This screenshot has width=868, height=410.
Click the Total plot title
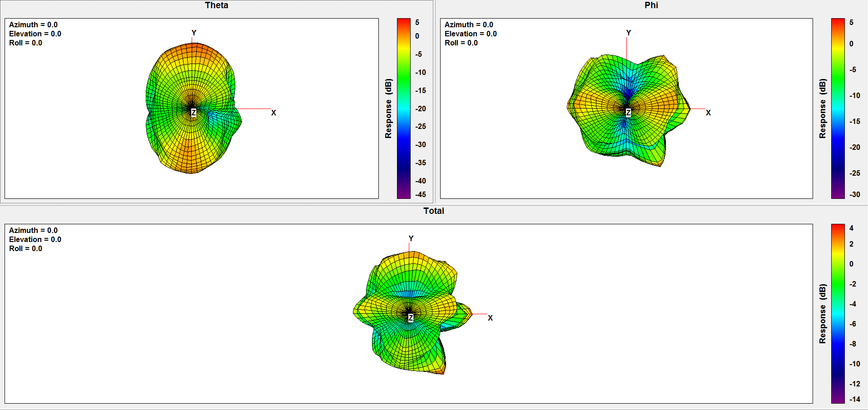pyautogui.click(x=434, y=211)
